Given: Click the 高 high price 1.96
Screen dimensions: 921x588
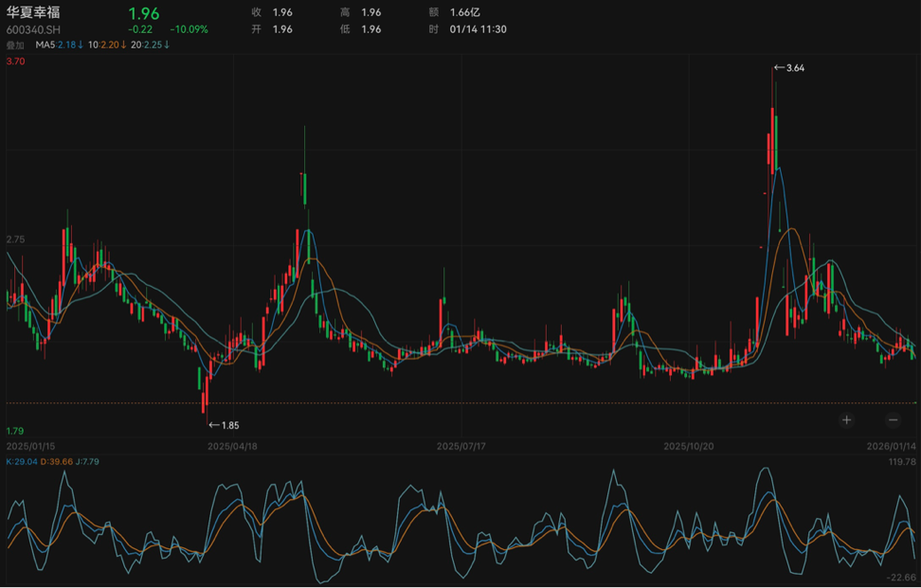Looking at the screenshot, I should pos(361,12).
